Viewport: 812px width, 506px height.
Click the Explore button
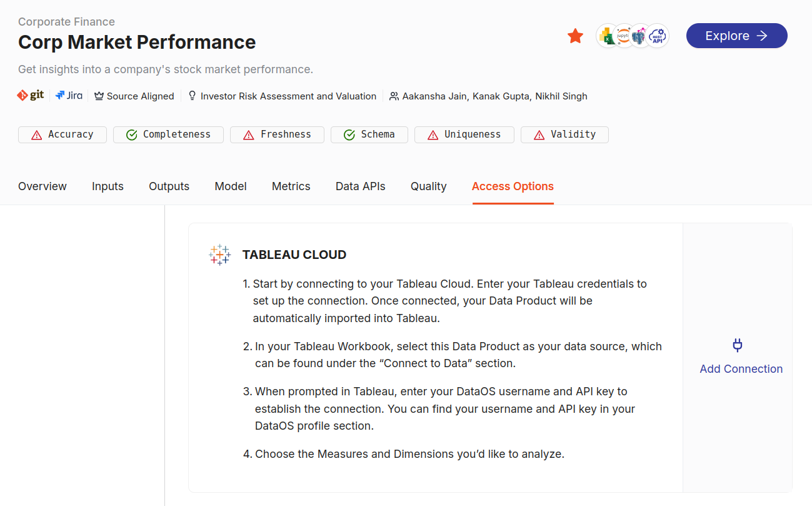(736, 36)
